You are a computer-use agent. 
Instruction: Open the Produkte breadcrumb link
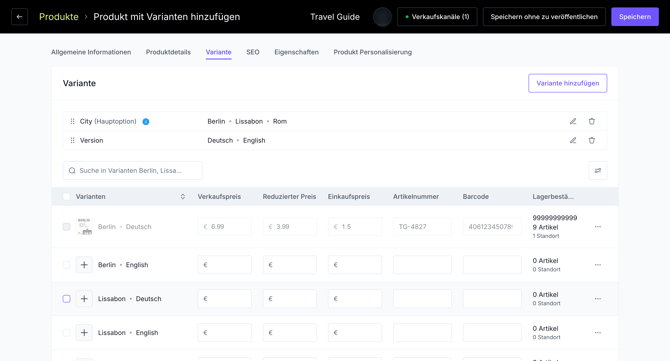[59, 17]
